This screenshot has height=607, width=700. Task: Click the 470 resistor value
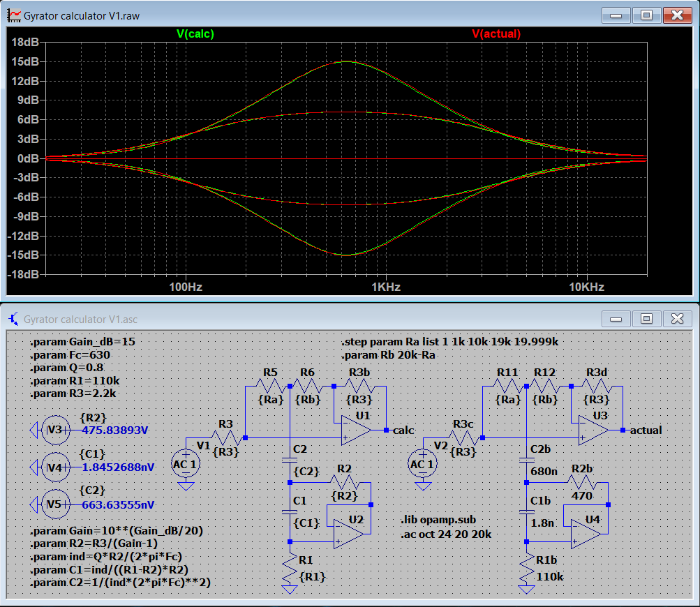[x=581, y=496]
